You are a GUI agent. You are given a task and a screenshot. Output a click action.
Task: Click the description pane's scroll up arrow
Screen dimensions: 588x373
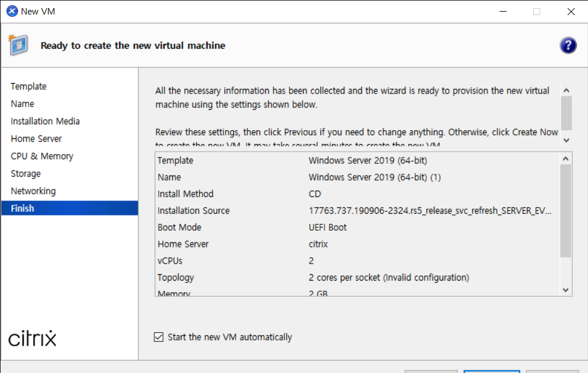coord(566,90)
